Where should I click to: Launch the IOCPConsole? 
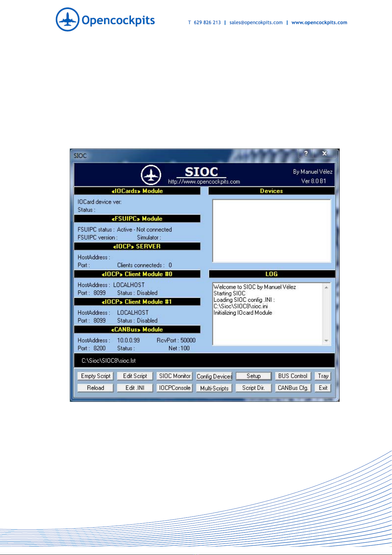click(x=175, y=388)
